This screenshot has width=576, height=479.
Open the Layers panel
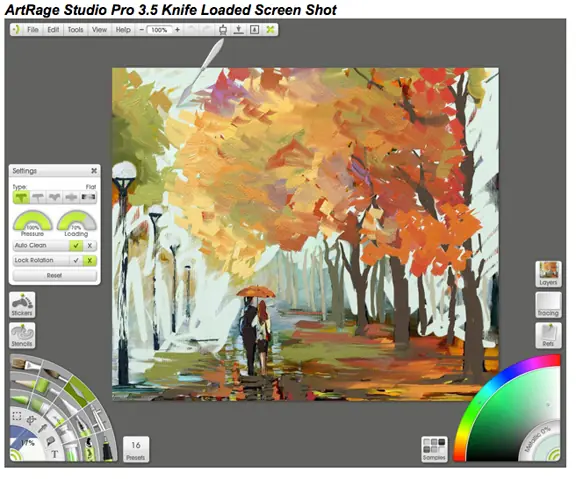coord(548,274)
